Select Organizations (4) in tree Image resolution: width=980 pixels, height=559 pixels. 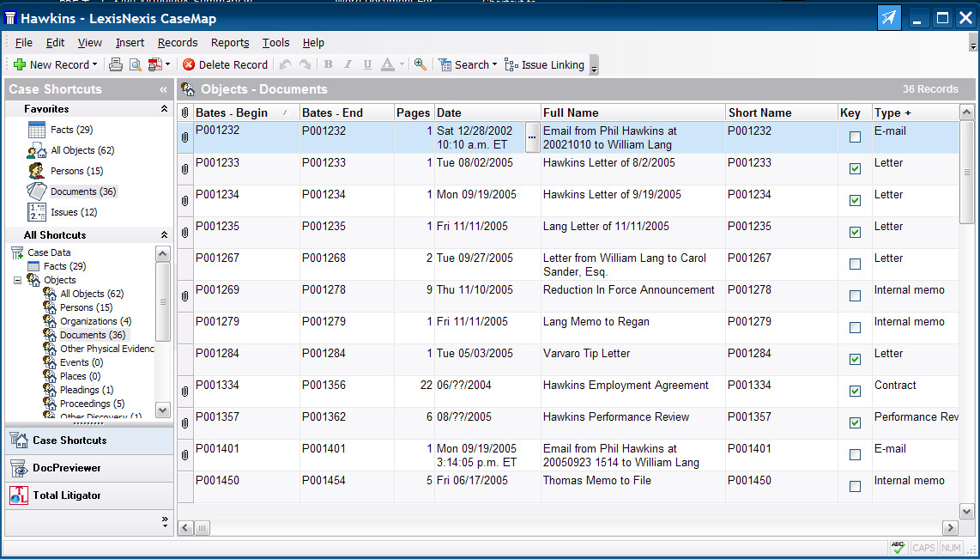tap(95, 321)
